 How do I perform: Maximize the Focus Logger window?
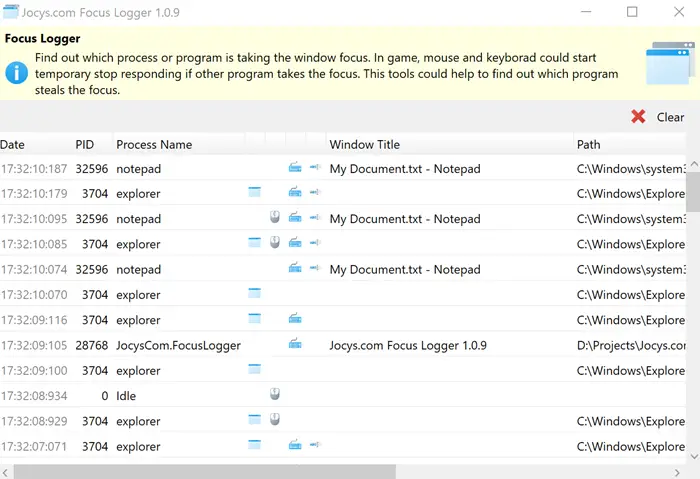(x=632, y=12)
